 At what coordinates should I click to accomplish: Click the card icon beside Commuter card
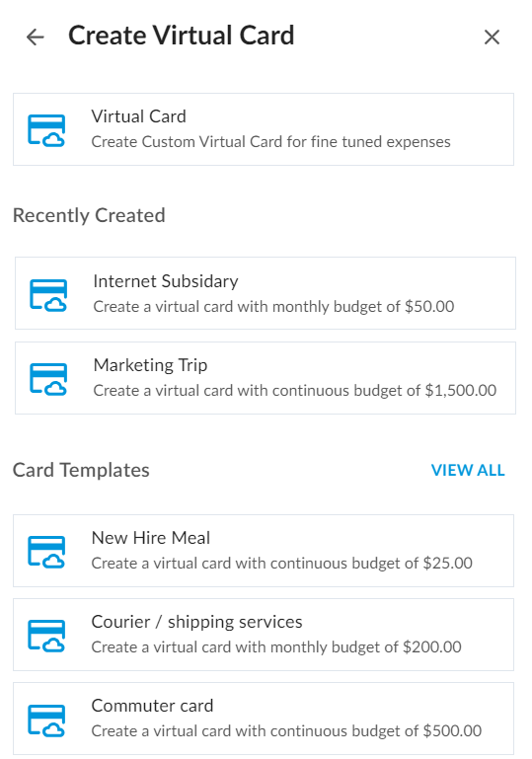click(x=46, y=720)
